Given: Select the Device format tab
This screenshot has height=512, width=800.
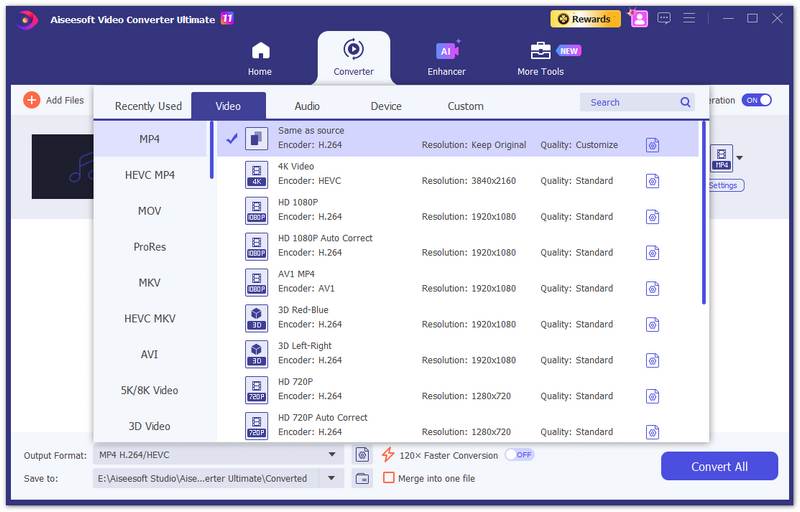Looking at the screenshot, I should click(x=386, y=106).
